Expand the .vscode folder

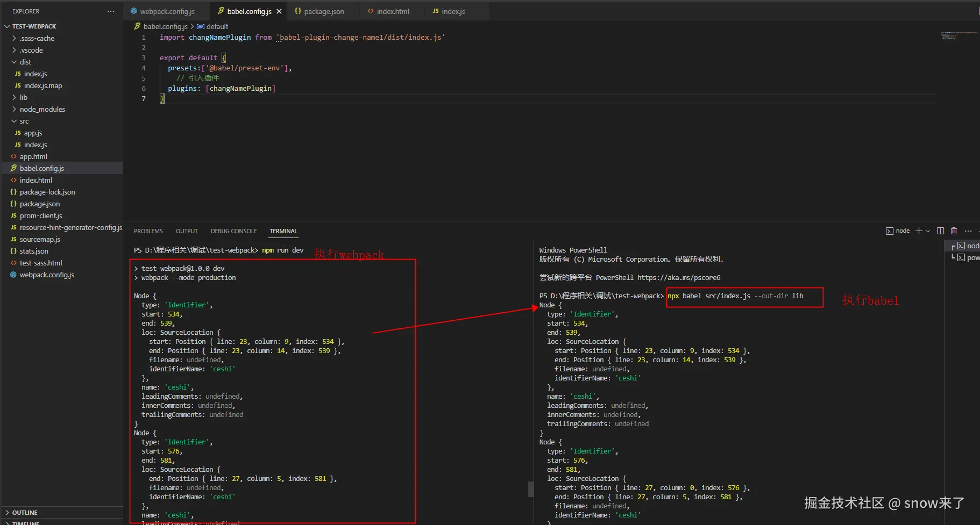point(14,50)
